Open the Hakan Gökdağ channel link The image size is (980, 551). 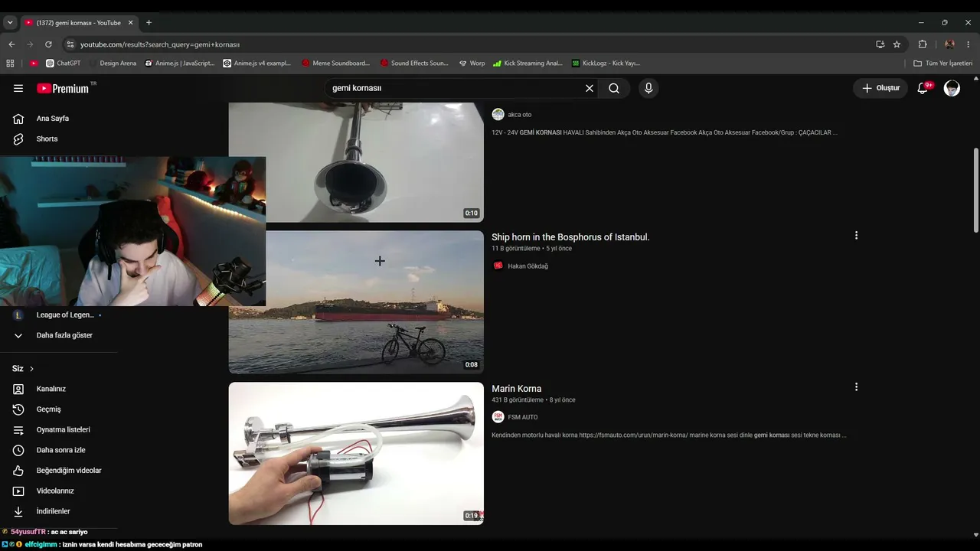pos(528,266)
